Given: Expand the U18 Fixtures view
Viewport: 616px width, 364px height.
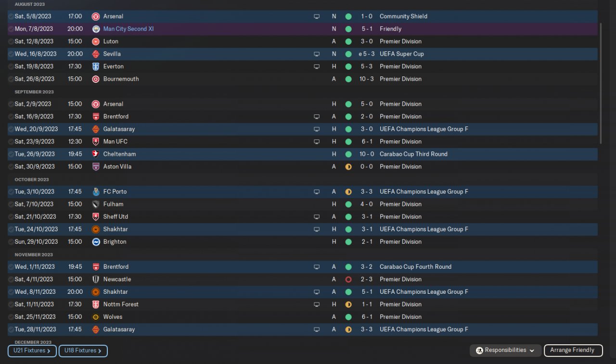Looking at the screenshot, I should [x=83, y=351].
